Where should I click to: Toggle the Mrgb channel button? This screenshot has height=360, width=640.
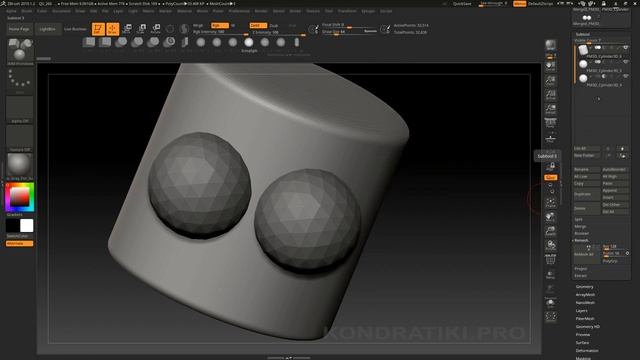[x=198, y=25]
